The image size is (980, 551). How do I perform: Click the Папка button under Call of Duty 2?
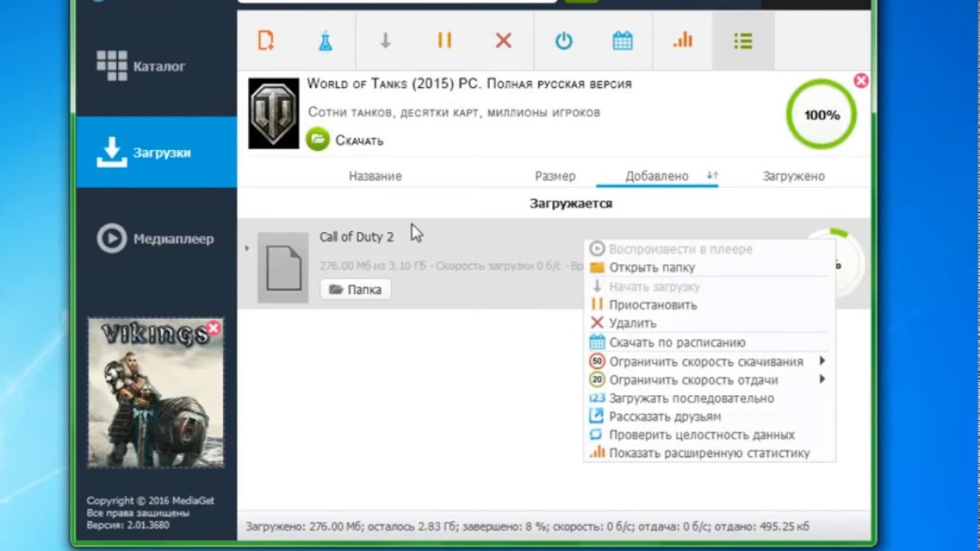click(355, 289)
